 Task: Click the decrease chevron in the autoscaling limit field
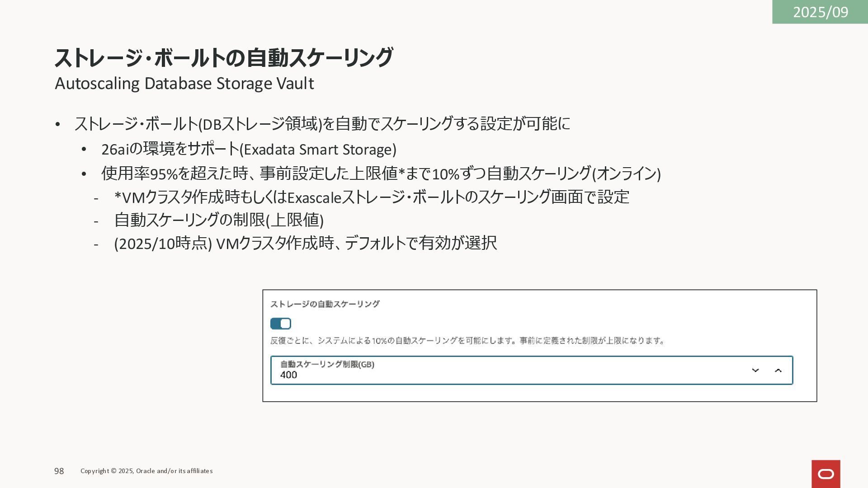755,371
